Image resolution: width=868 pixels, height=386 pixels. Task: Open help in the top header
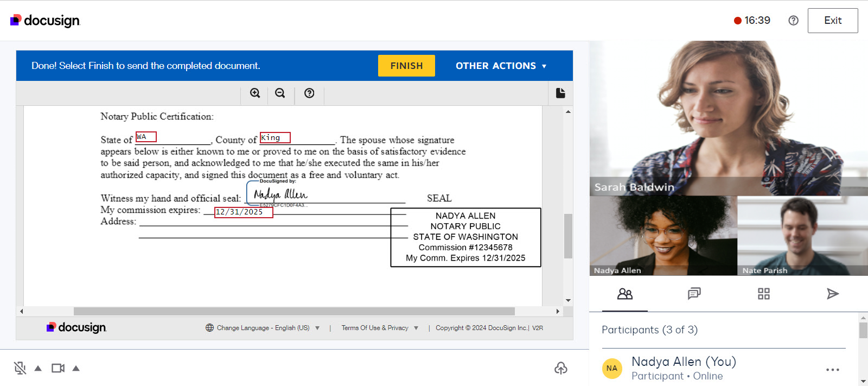tap(793, 21)
